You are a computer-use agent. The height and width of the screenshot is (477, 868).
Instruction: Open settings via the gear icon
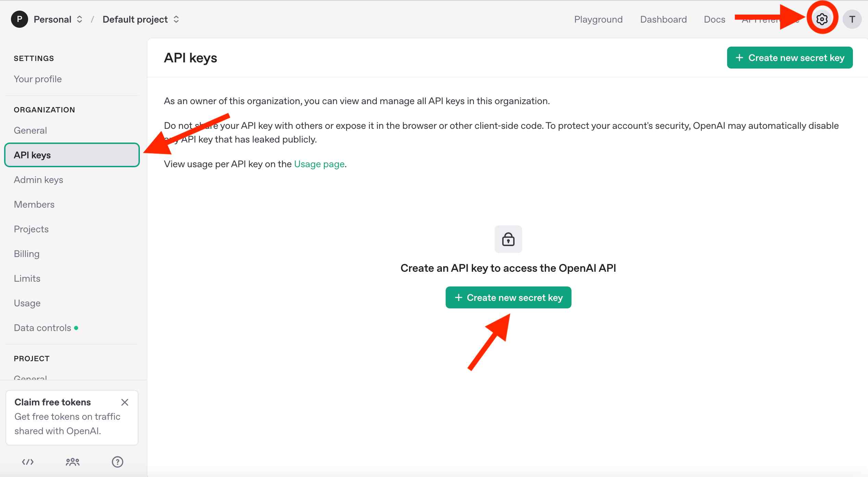pos(822,19)
